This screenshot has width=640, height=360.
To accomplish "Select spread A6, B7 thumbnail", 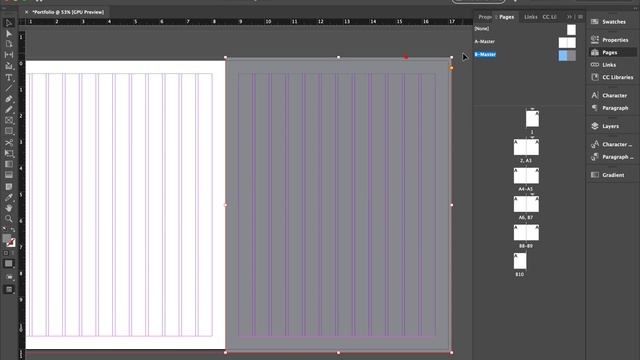I will pos(526,204).
